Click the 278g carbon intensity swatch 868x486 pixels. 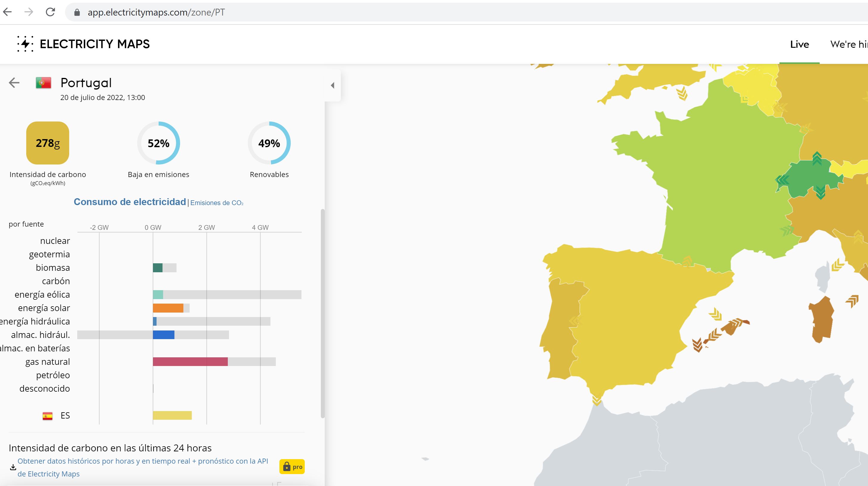point(47,143)
